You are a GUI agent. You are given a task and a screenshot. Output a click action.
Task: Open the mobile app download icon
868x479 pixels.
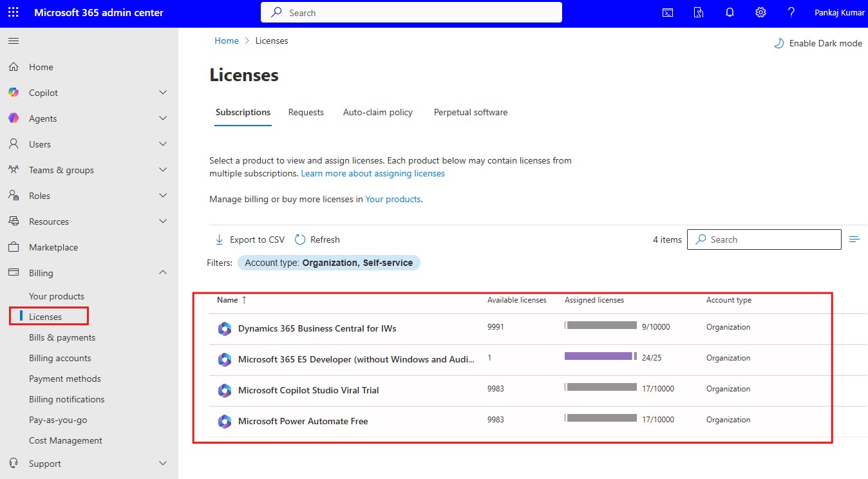click(698, 12)
